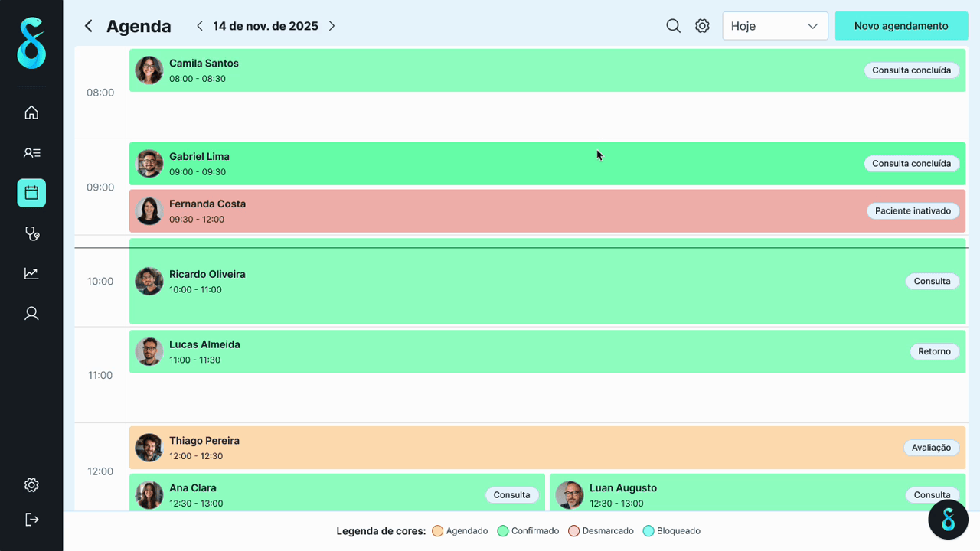Open the Calendar agenda icon in sidebar

(x=31, y=193)
